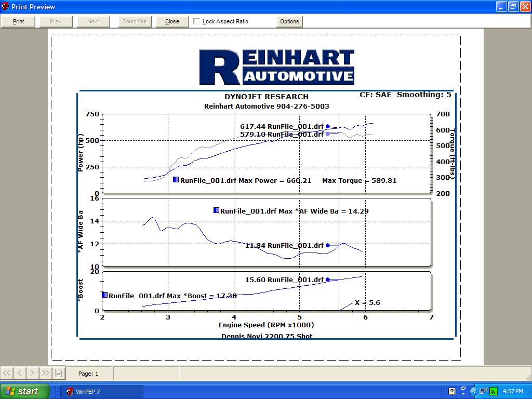Viewport: 532px width, 399px height.
Task: Close the print preview with Close button
Action: pyautogui.click(x=172, y=21)
